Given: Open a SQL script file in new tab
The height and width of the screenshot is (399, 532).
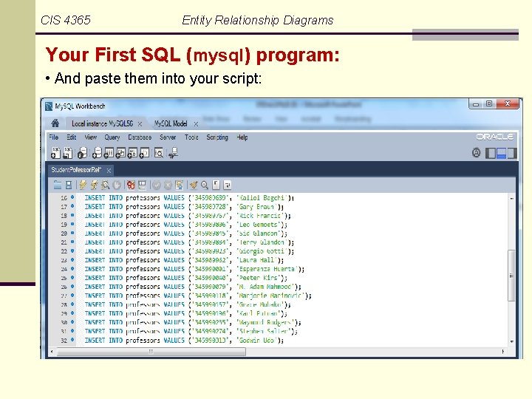Looking at the screenshot, I should coord(68,153).
